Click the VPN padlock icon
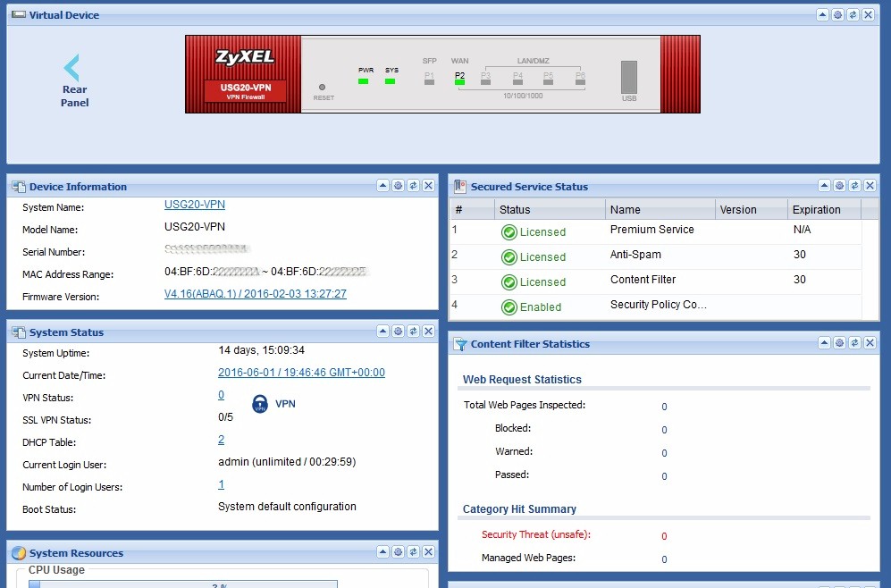The height and width of the screenshot is (588, 891). [260, 404]
